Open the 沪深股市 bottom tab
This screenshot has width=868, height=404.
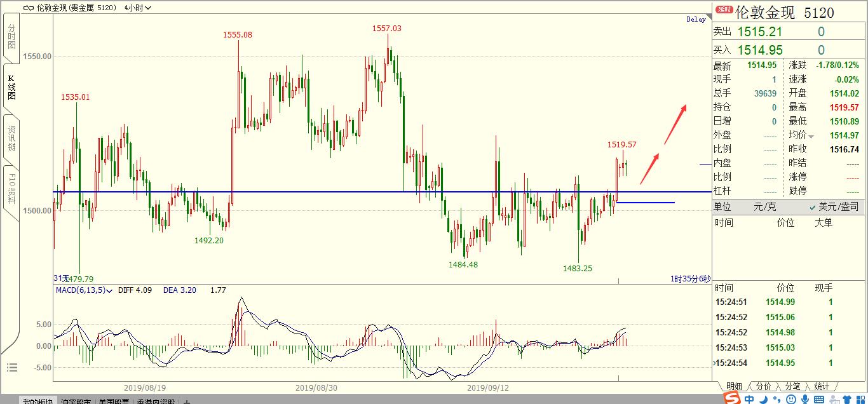(x=77, y=401)
